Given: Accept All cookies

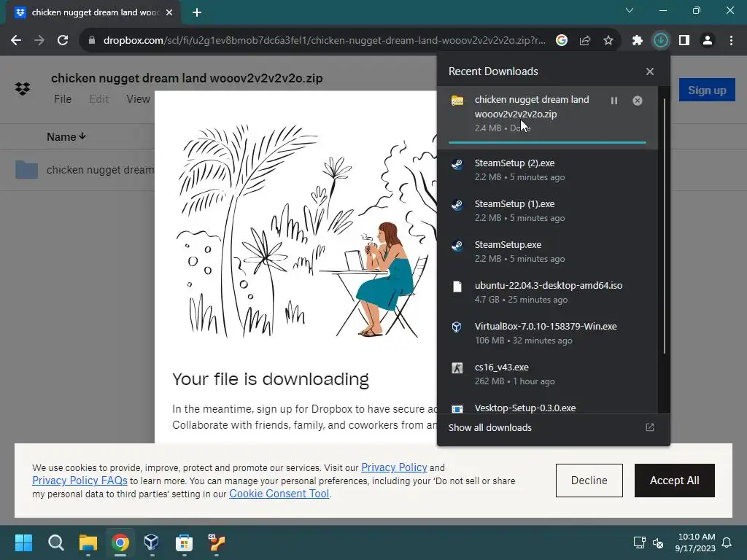Looking at the screenshot, I should [x=675, y=481].
